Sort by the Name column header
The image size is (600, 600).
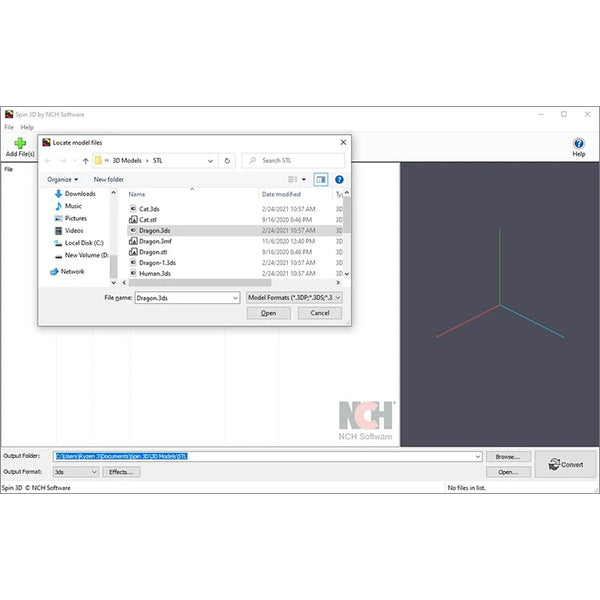pos(137,194)
